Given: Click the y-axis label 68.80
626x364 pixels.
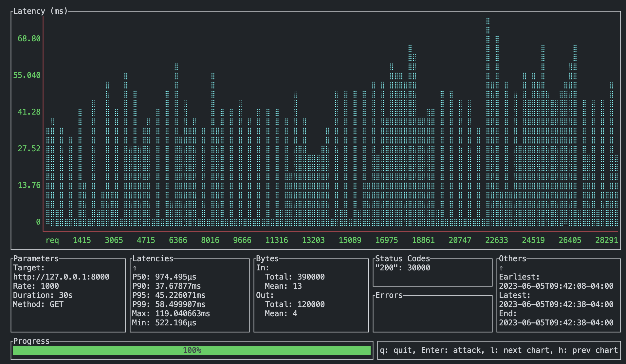Looking at the screenshot, I should (x=29, y=39).
